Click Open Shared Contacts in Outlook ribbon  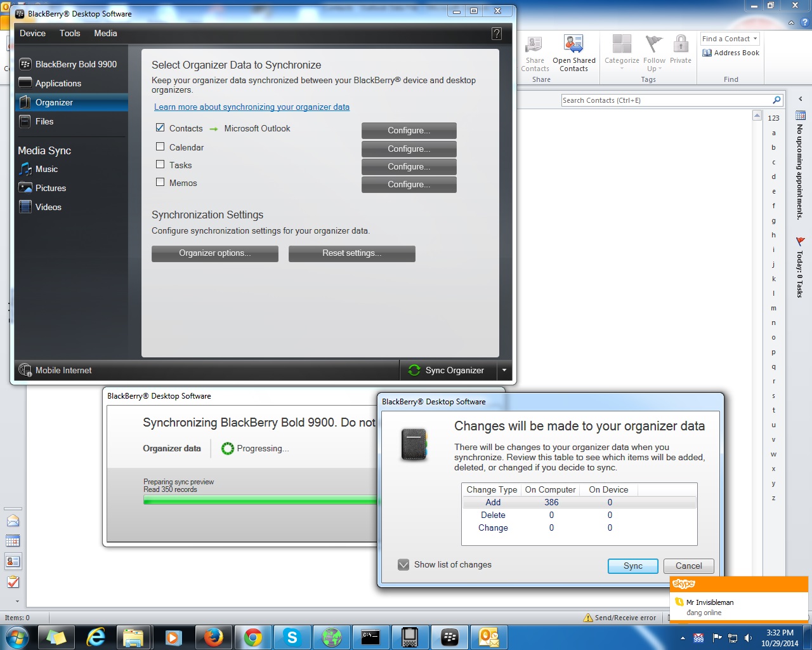[x=574, y=54]
